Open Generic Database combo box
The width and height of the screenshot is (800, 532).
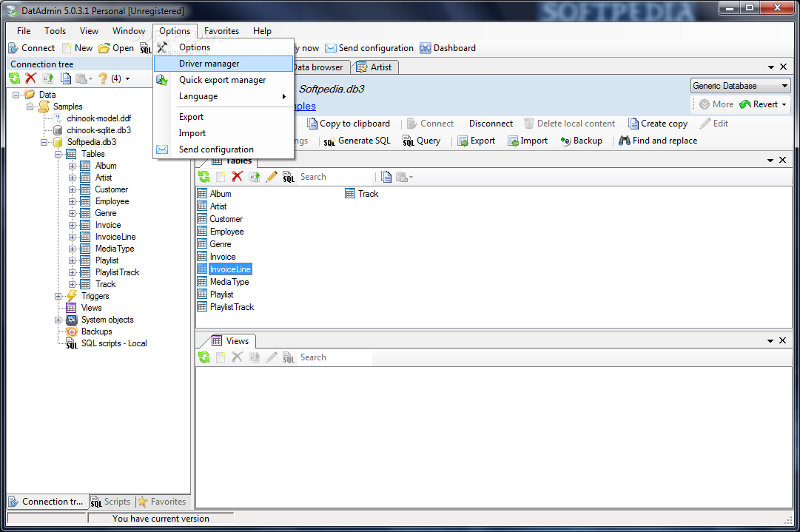[x=740, y=86]
